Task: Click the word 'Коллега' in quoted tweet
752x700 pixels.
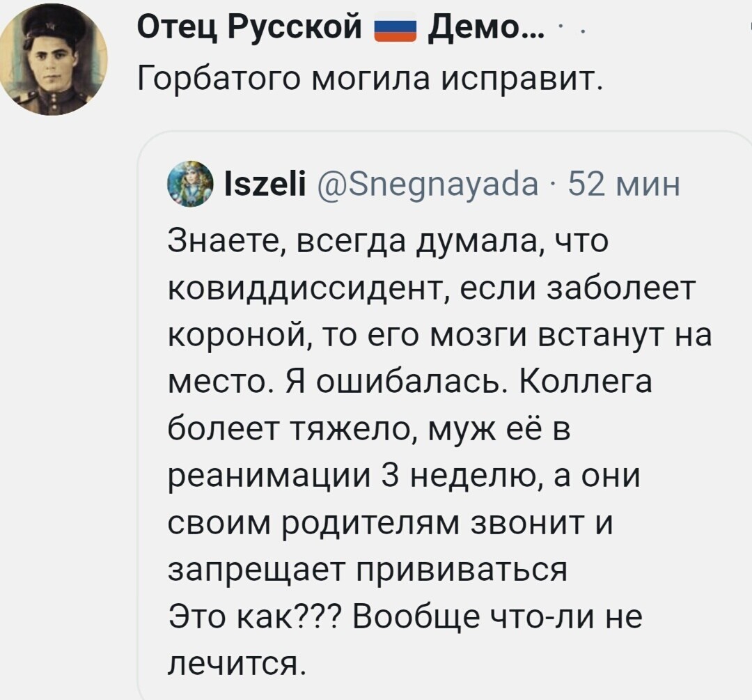Action: coord(585,382)
